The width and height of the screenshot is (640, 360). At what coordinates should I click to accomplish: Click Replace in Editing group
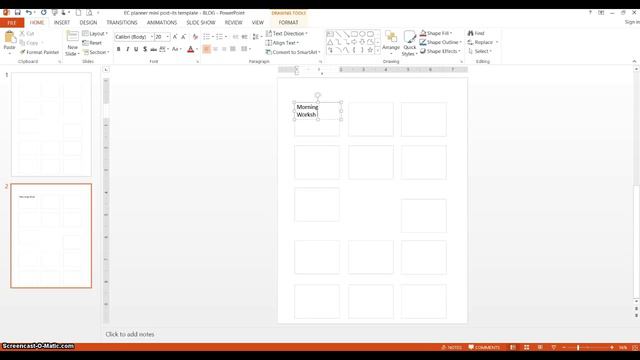483,42
